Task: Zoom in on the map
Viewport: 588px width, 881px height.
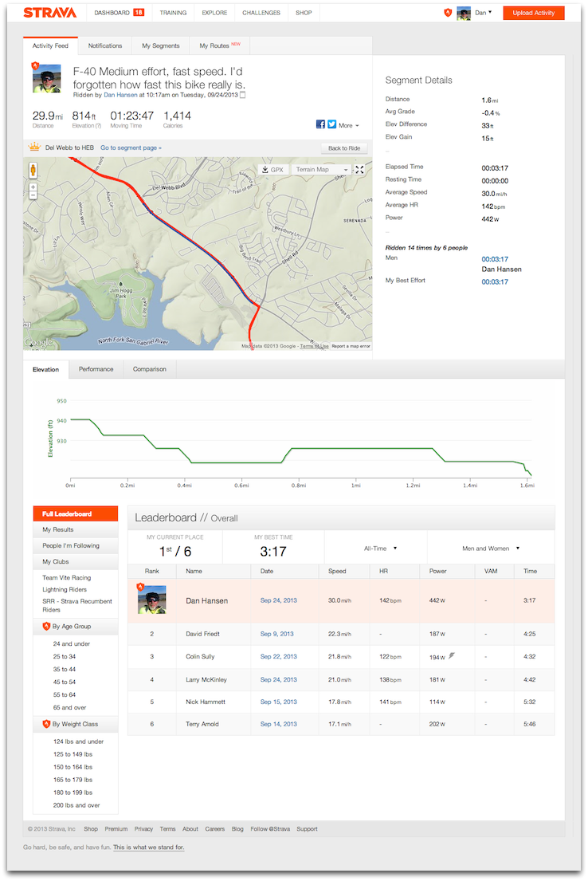Action: click(x=33, y=187)
